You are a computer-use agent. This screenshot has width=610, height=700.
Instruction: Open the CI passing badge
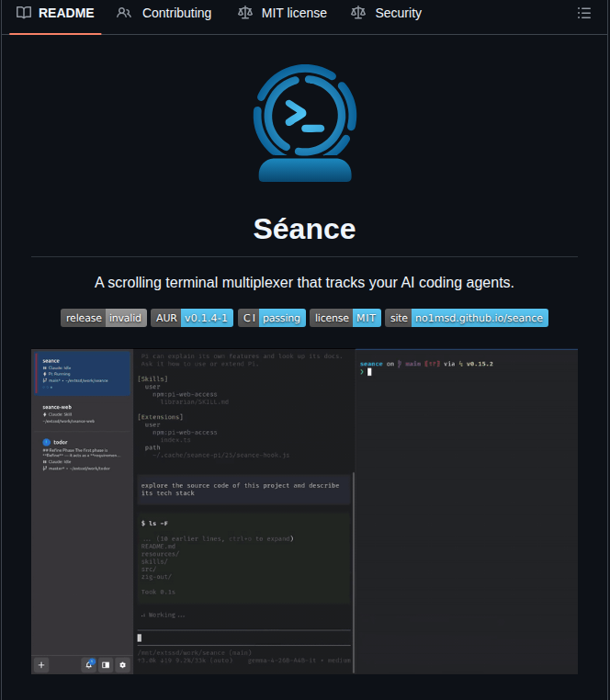coord(272,318)
